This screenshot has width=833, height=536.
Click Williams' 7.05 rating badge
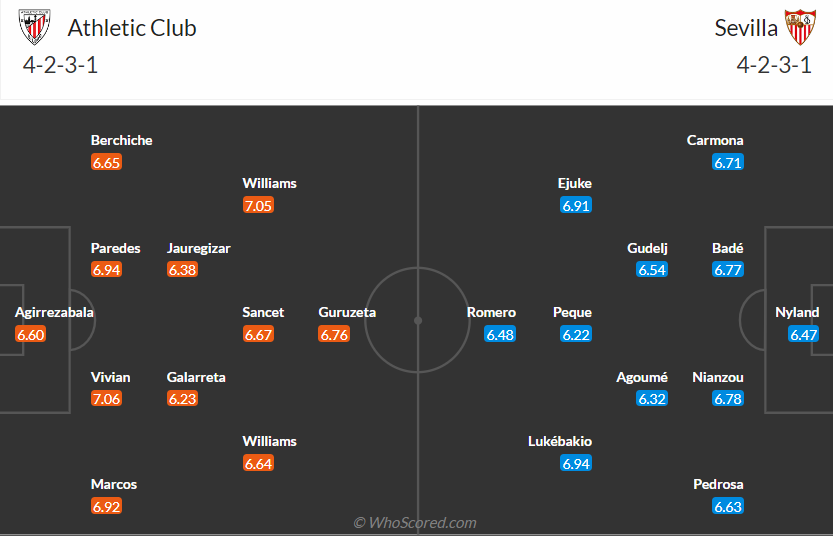(258, 206)
